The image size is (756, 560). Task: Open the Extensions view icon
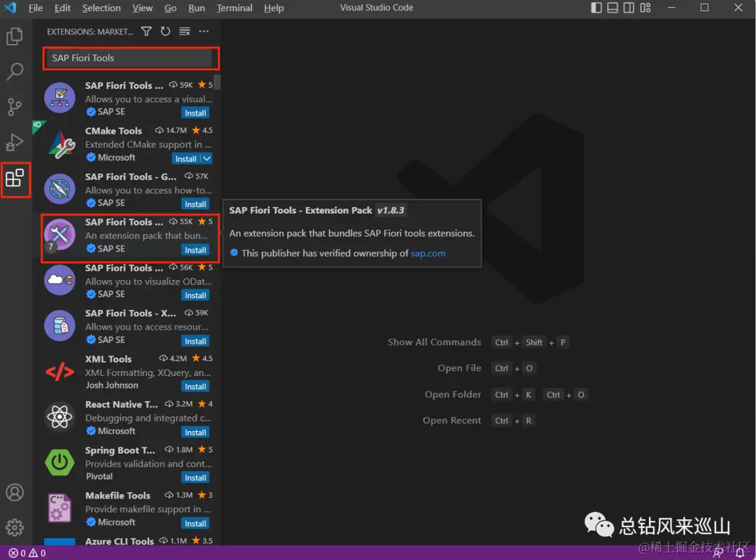pos(15,178)
